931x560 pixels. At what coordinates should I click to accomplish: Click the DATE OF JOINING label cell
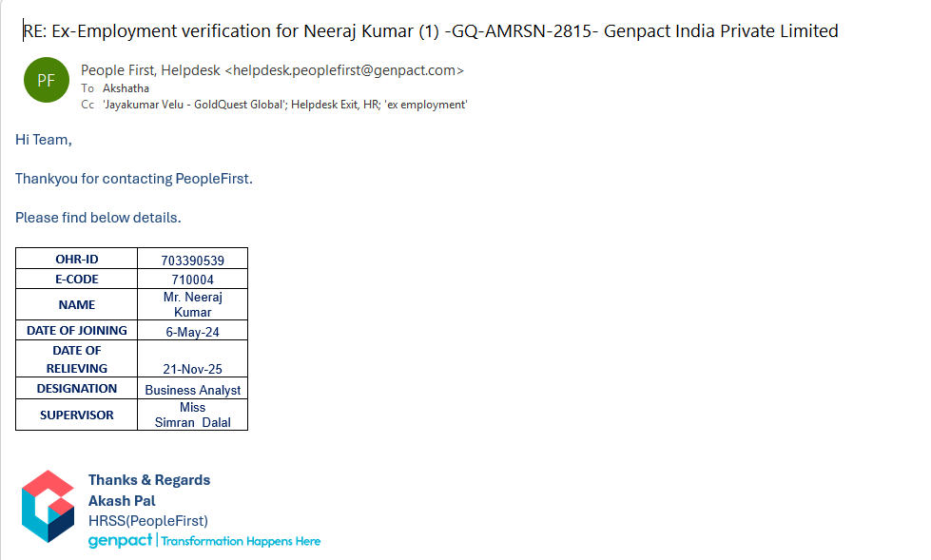pos(77,330)
